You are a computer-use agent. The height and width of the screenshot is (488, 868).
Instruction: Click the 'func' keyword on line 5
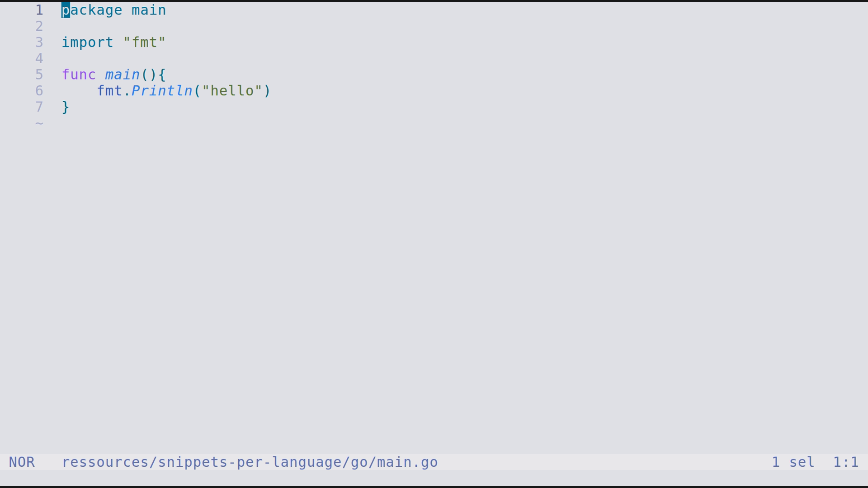click(79, 75)
